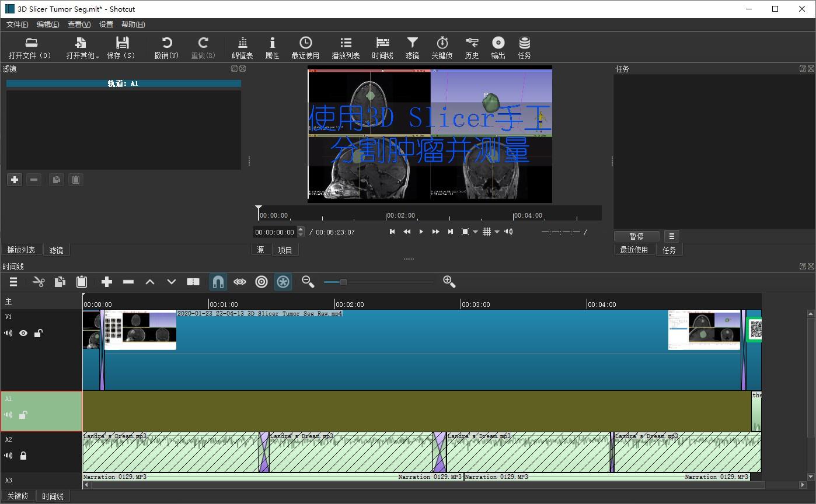The image size is (816, 504).
Task: Add a filter with the plus button
Action: point(15,180)
